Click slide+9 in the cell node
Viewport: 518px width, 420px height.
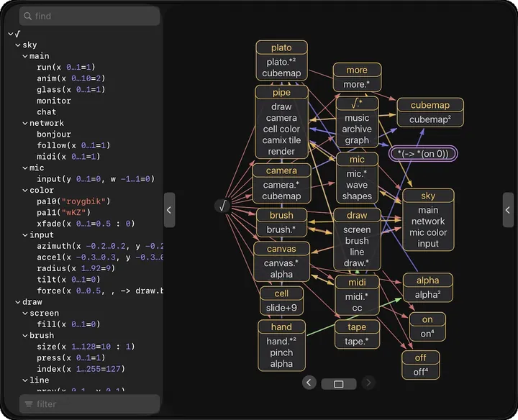point(281,308)
